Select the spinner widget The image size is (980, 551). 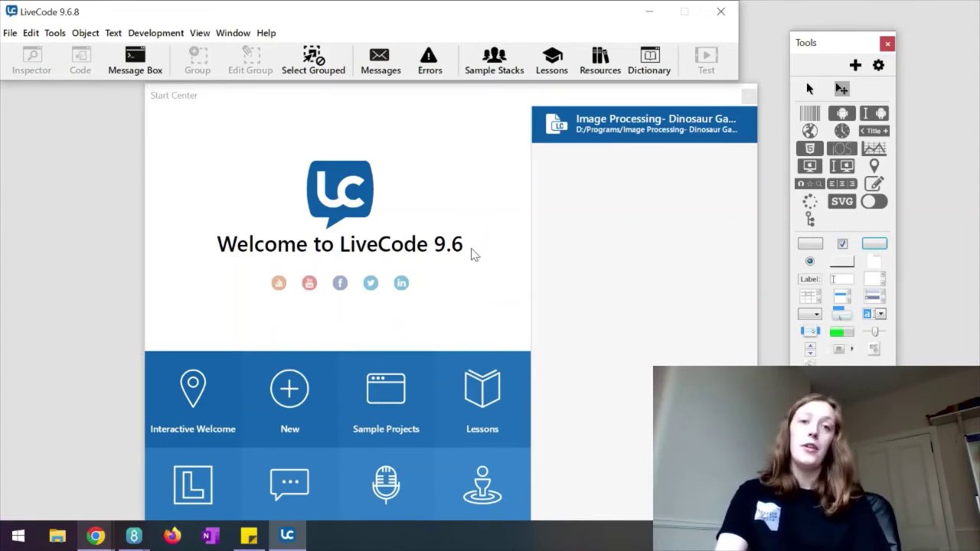[x=810, y=201]
